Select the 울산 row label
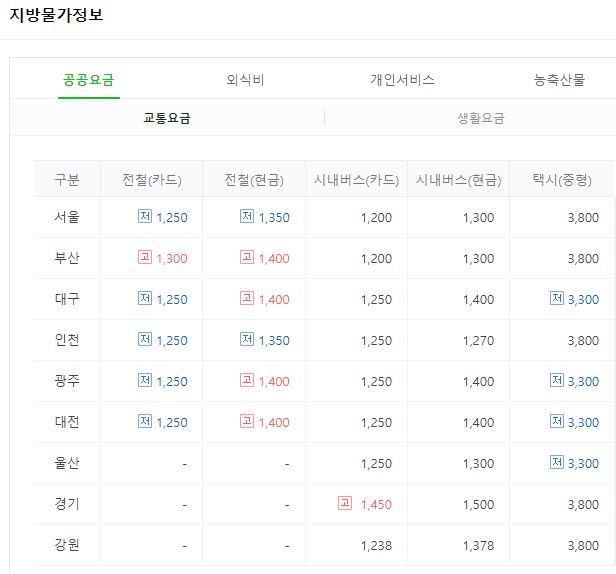 click(x=67, y=463)
